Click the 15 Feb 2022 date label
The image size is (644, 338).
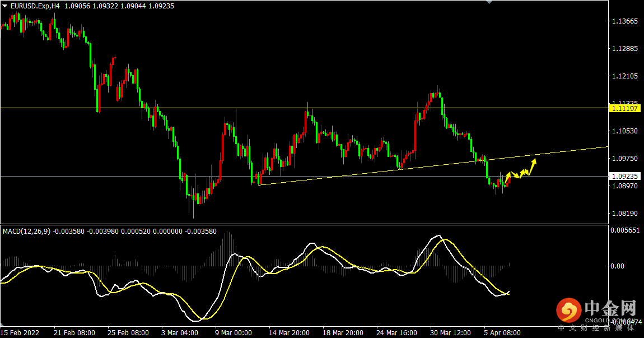pyautogui.click(x=20, y=332)
